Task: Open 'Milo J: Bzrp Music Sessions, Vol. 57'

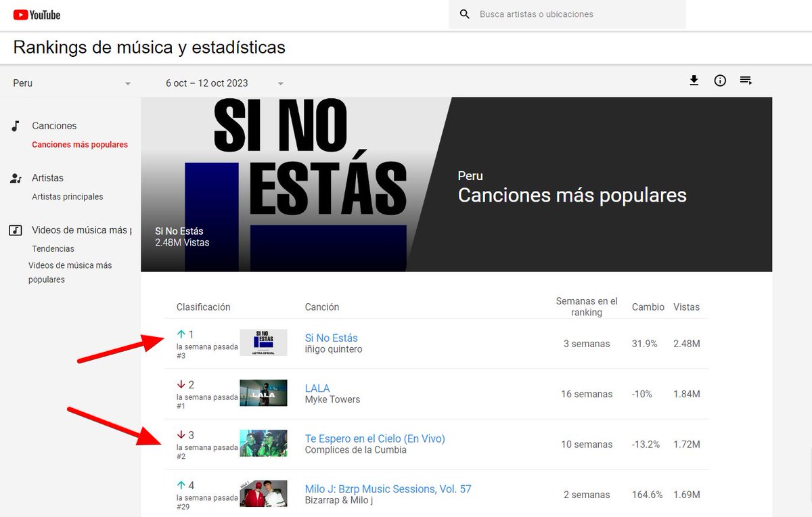Action: [388, 489]
